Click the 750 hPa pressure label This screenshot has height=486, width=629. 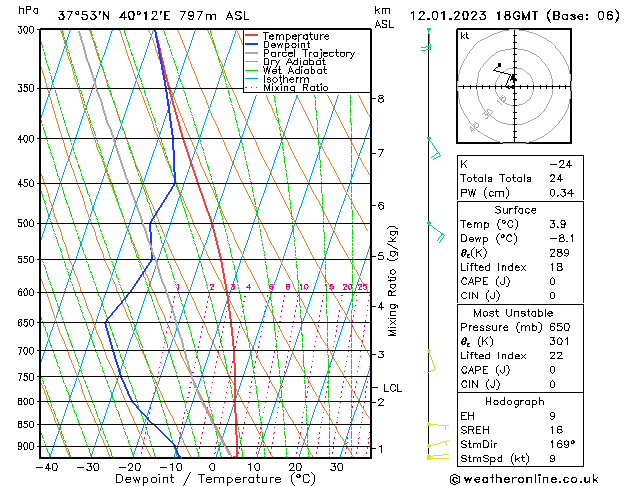tap(28, 377)
